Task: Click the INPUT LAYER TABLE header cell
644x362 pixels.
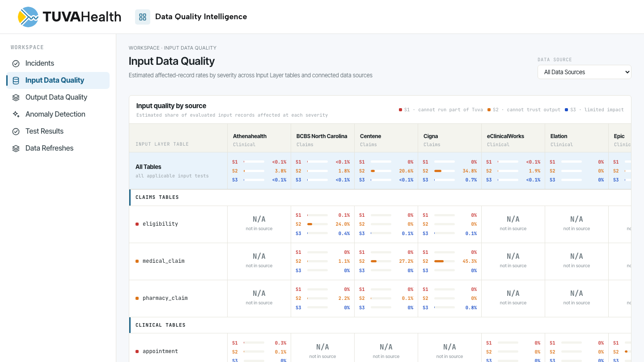Action: coord(178,138)
